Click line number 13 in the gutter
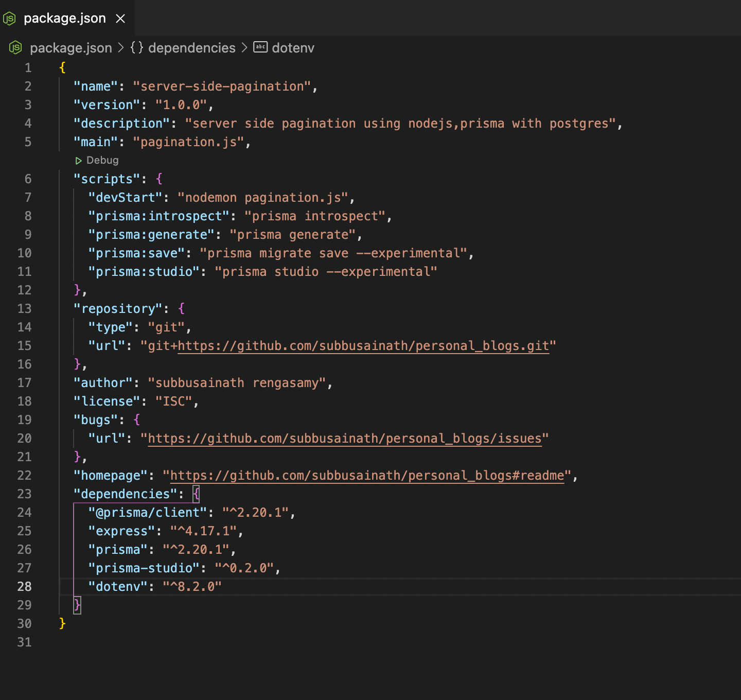Screen dimensions: 741x700 (x=24, y=308)
